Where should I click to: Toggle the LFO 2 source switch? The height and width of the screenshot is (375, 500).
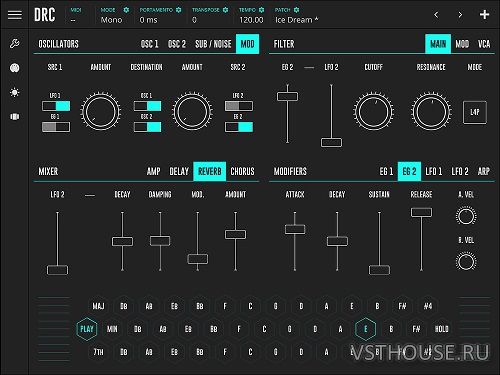(239, 106)
